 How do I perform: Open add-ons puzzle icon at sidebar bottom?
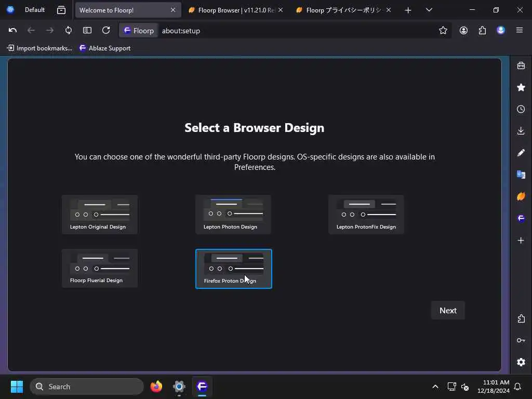pos(521,318)
